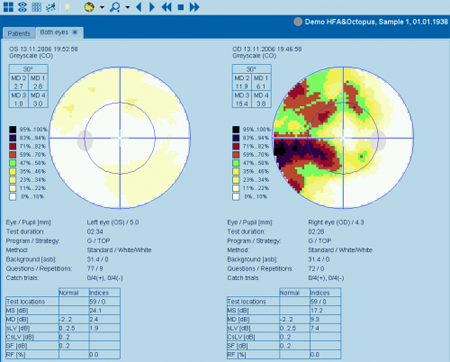
Task: Click the double-right fast forward button
Action: pyautogui.click(x=194, y=7)
